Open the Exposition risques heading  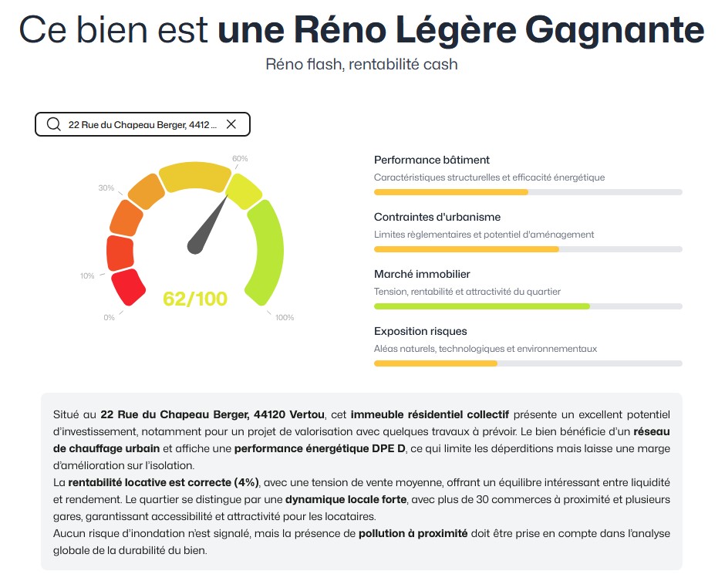coord(420,331)
